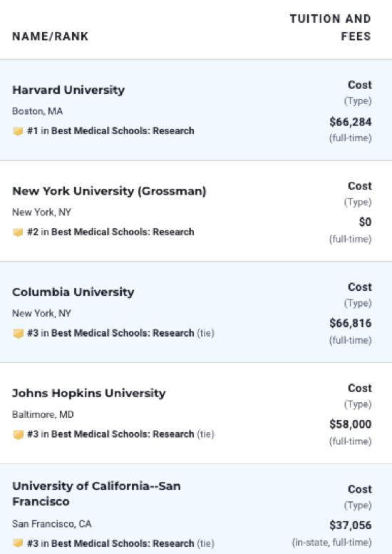Click Columbia University's #3 rank badge icon

(18, 333)
